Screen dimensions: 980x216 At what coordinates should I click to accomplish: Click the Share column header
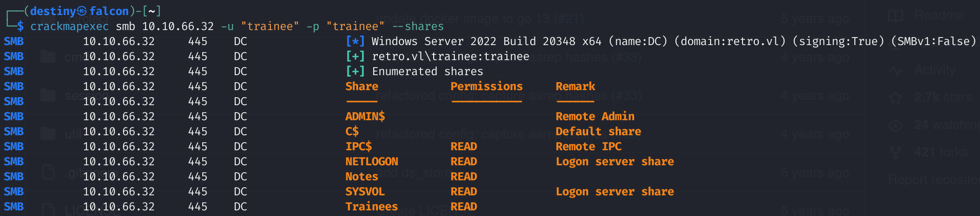point(361,86)
